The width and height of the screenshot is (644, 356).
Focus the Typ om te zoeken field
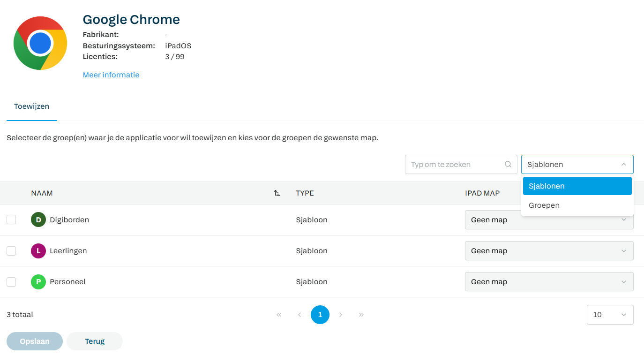[x=455, y=165]
